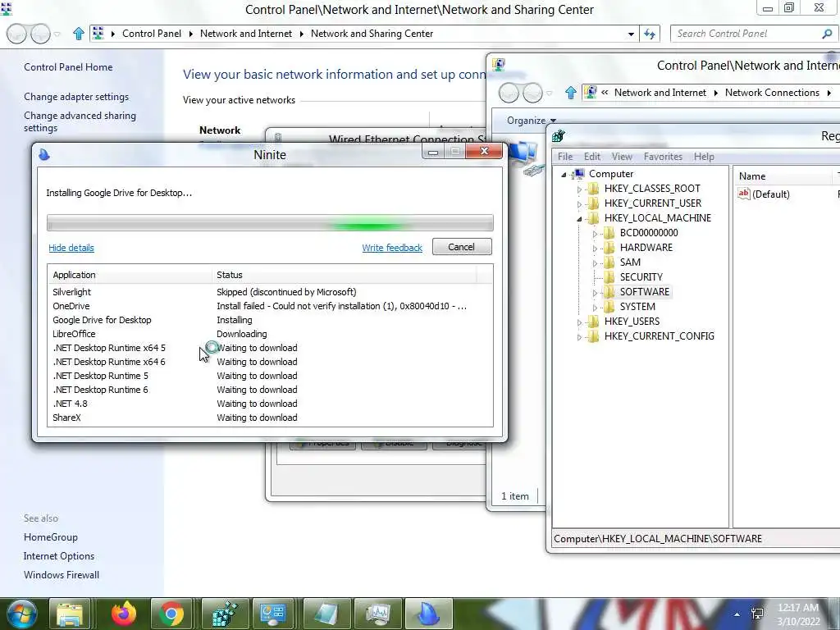This screenshot has width=840, height=630.
Task: Open File menu in Registry Editor
Action: pos(564,157)
